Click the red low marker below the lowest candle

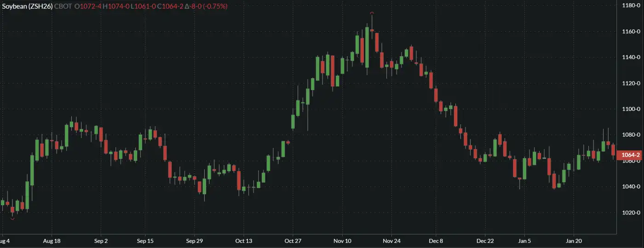[x=12, y=219]
